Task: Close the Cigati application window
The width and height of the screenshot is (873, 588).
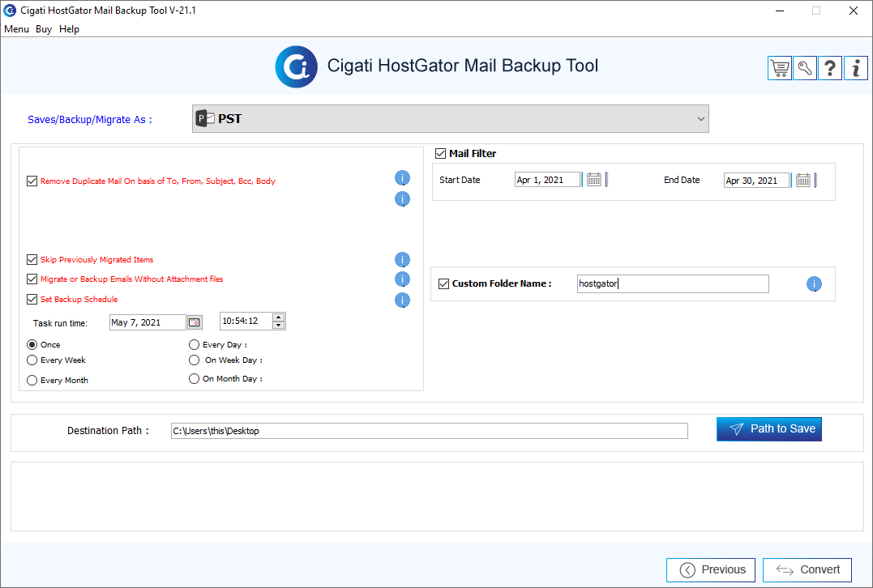Action: [x=854, y=11]
